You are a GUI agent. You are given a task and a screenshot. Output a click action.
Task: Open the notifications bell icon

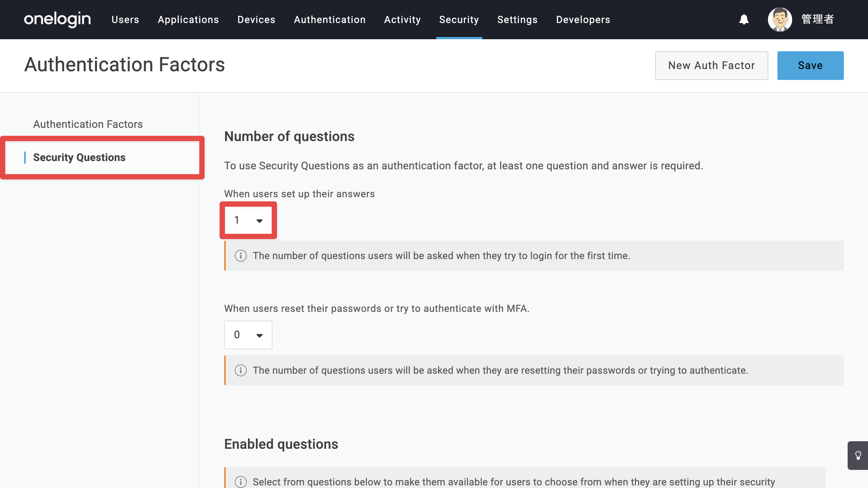(x=744, y=19)
